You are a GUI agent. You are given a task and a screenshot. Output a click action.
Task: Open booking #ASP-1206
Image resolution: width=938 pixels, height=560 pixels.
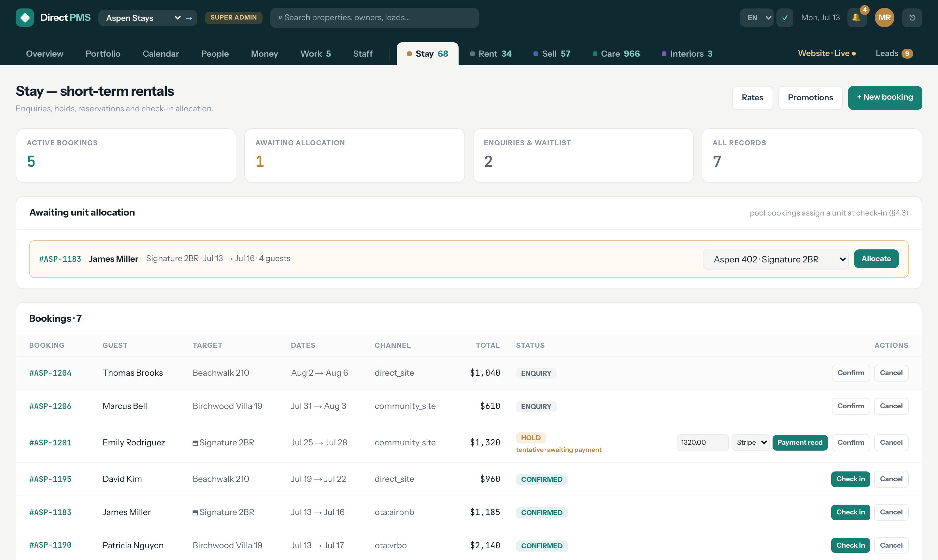pyautogui.click(x=50, y=406)
